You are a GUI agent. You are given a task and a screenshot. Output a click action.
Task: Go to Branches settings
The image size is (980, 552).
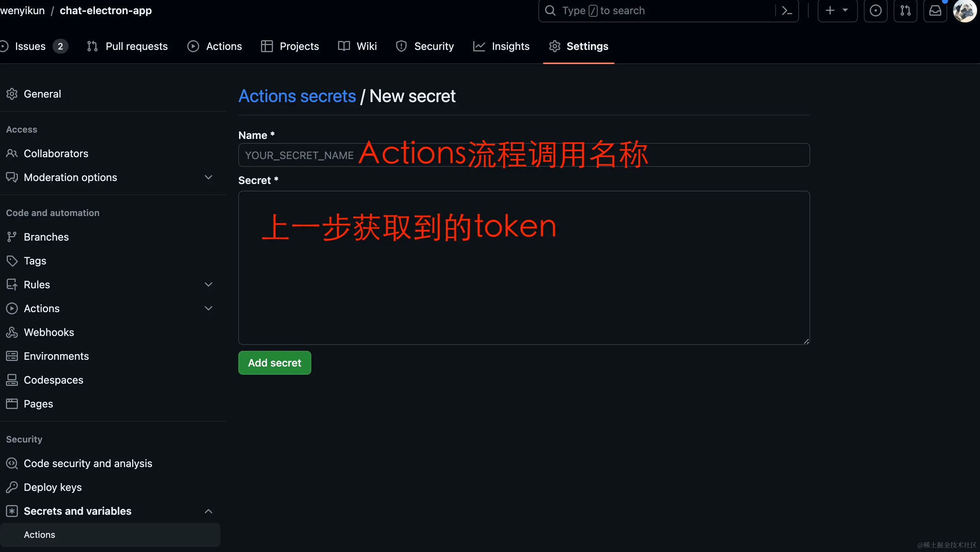click(46, 237)
